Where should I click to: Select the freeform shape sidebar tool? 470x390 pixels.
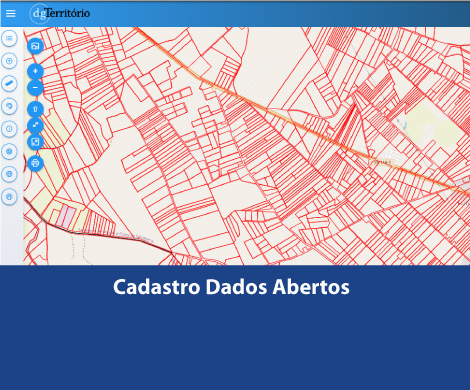pos(9,106)
